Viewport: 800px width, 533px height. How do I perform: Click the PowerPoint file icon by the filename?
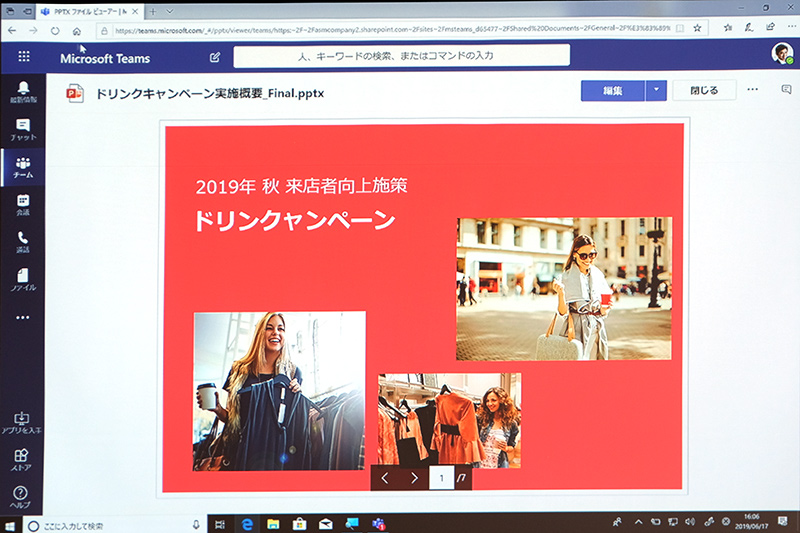[x=75, y=93]
